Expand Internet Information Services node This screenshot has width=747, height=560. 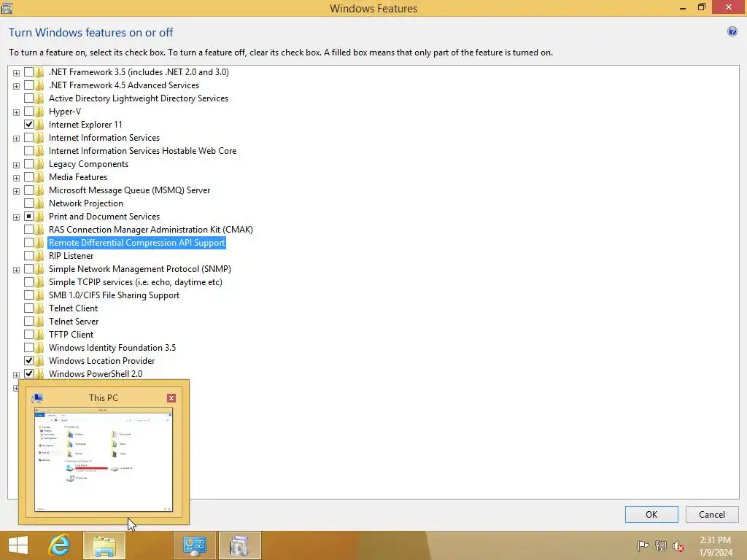(16, 139)
